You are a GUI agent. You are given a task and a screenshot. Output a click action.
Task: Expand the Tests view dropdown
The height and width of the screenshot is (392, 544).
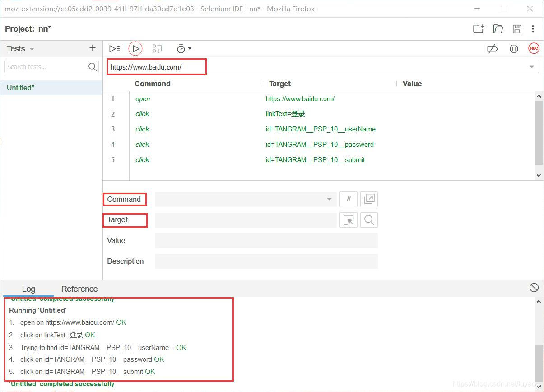coord(32,49)
